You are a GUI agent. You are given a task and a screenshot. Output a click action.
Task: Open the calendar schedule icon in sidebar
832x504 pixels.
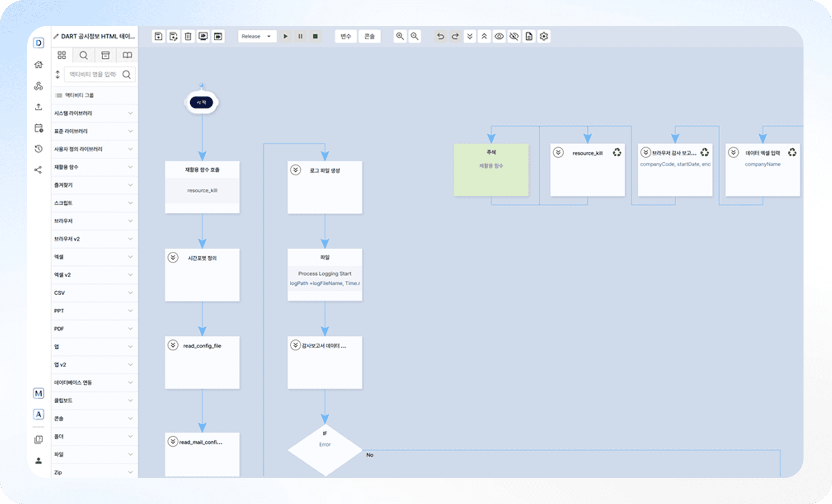coord(38,128)
